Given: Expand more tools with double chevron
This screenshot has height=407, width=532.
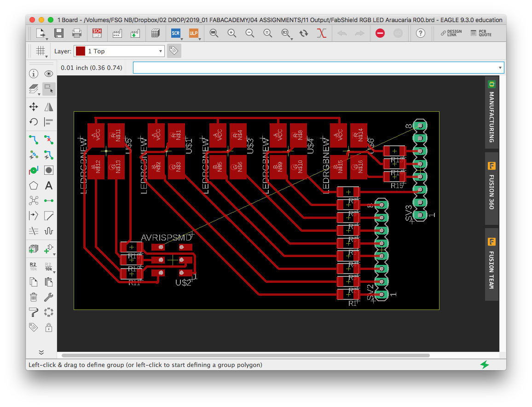Looking at the screenshot, I should pos(41,352).
